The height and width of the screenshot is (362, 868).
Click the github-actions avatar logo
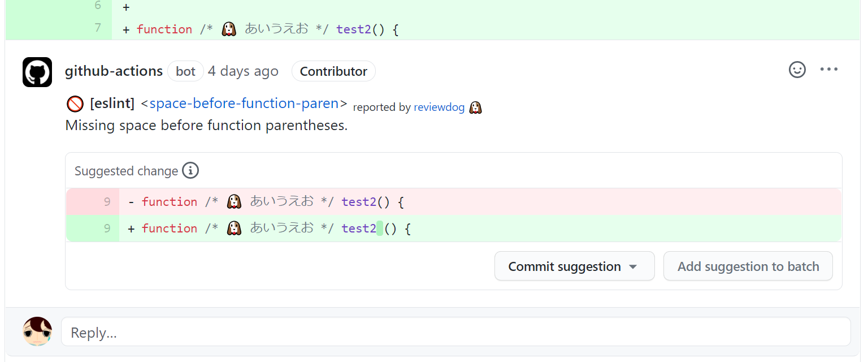click(37, 72)
